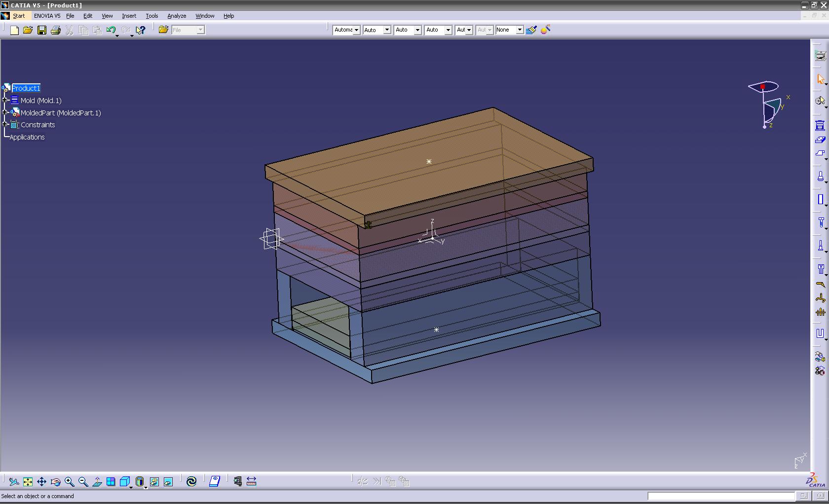Expand the Constraints tree node
The height and width of the screenshot is (504, 829).
5,124
